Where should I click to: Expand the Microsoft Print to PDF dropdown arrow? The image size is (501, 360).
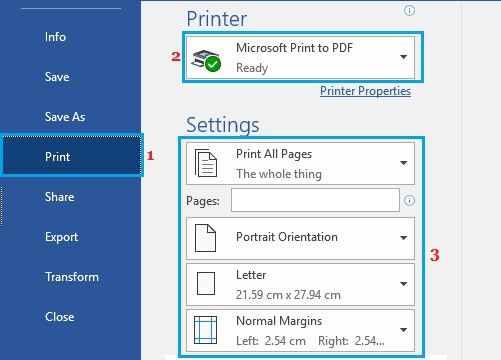(x=403, y=57)
